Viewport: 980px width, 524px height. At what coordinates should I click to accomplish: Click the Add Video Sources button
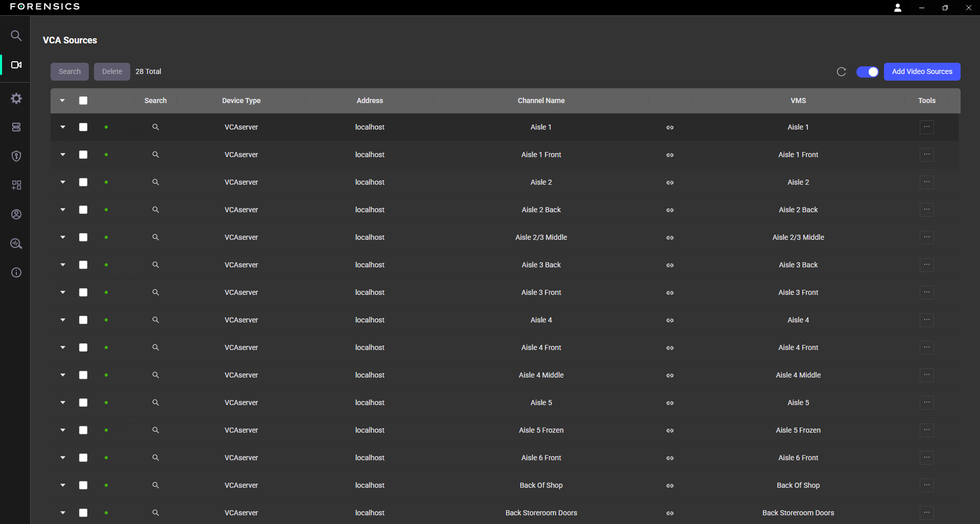(x=922, y=72)
